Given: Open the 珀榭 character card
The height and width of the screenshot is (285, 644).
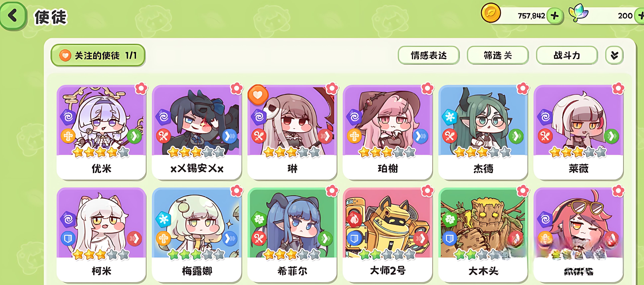Looking at the screenshot, I should [x=388, y=132].
